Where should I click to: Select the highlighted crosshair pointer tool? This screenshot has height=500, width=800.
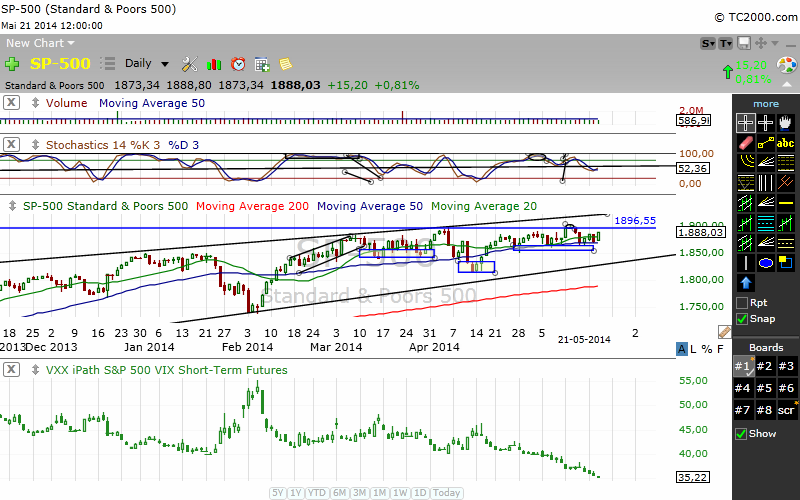(745, 123)
